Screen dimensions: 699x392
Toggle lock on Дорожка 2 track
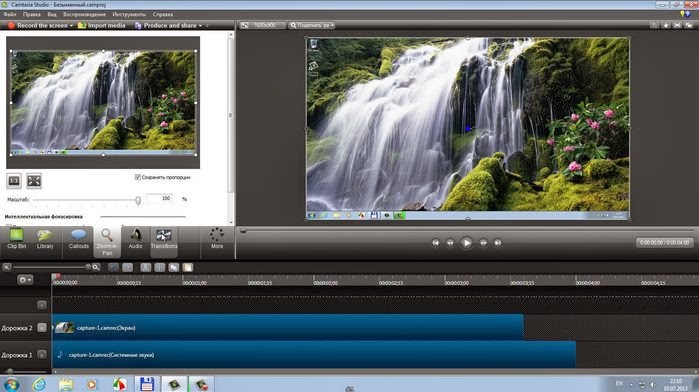pos(42,327)
